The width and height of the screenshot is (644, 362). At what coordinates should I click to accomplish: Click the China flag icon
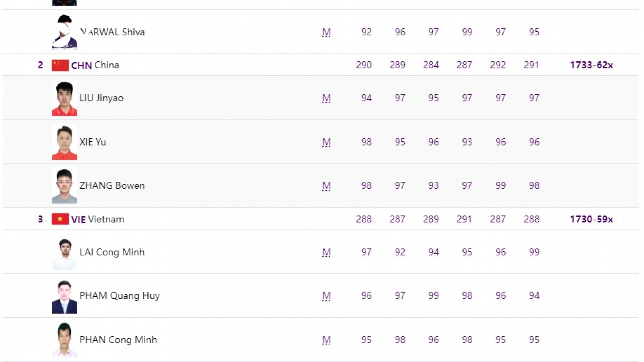pyautogui.click(x=60, y=65)
